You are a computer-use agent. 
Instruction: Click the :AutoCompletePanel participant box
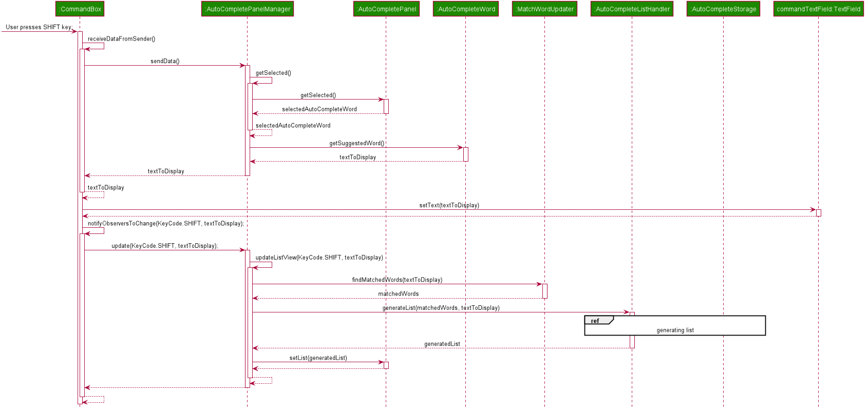pyautogui.click(x=386, y=9)
